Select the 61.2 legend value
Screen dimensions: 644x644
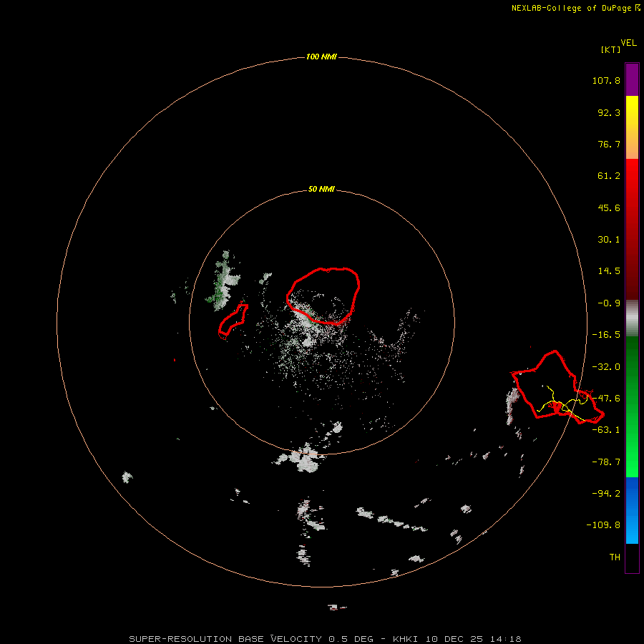(609, 176)
